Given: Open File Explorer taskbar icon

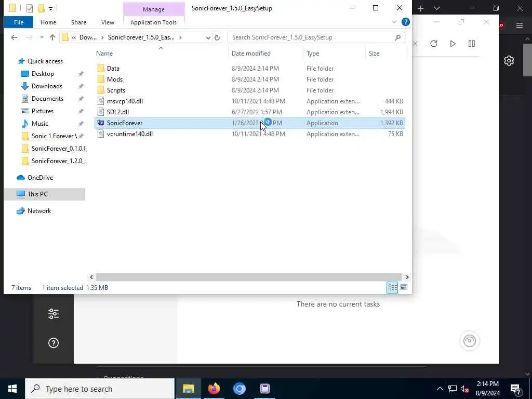Looking at the screenshot, I should [188, 389].
